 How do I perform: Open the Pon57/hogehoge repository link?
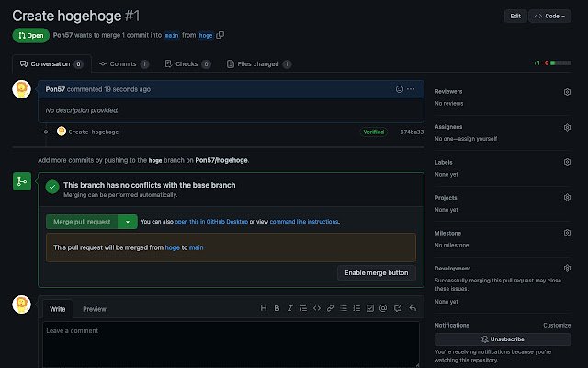221,160
